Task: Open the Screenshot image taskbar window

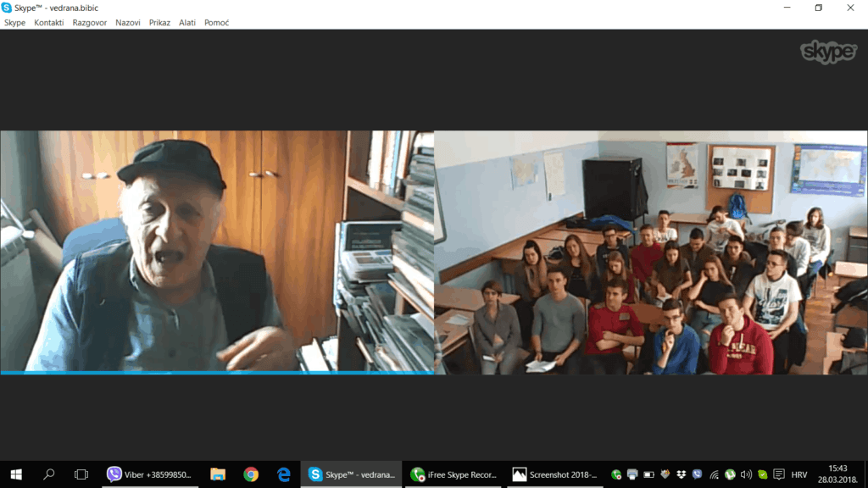Action: (x=555, y=474)
